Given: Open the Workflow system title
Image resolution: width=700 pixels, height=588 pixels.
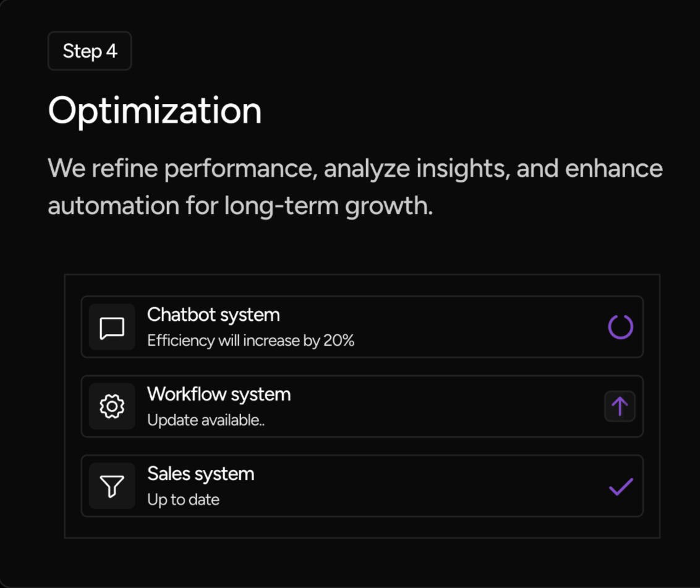Looking at the screenshot, I should click(x=219, y=394).
